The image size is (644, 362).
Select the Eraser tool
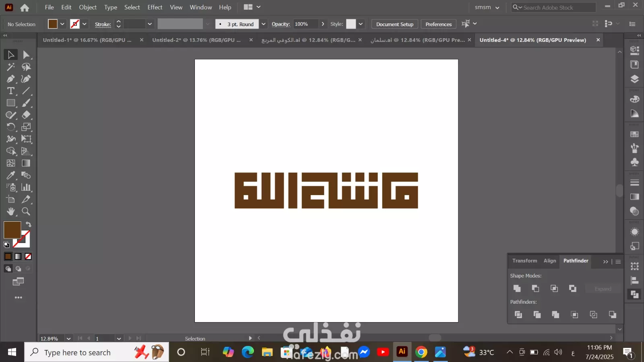coord(26,115)
